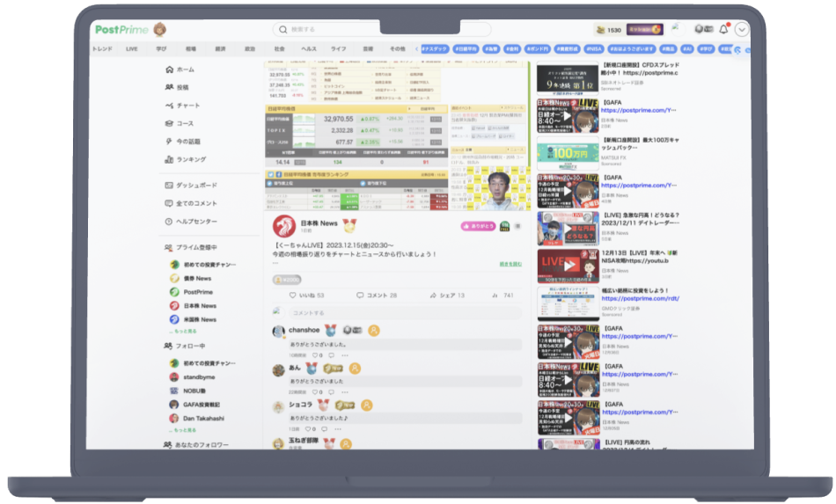The width and height of the screenshot is (836, 504).
Task: Click the #NISA hashtag chip
Action: pyautogui.click(x=593, y=48)
